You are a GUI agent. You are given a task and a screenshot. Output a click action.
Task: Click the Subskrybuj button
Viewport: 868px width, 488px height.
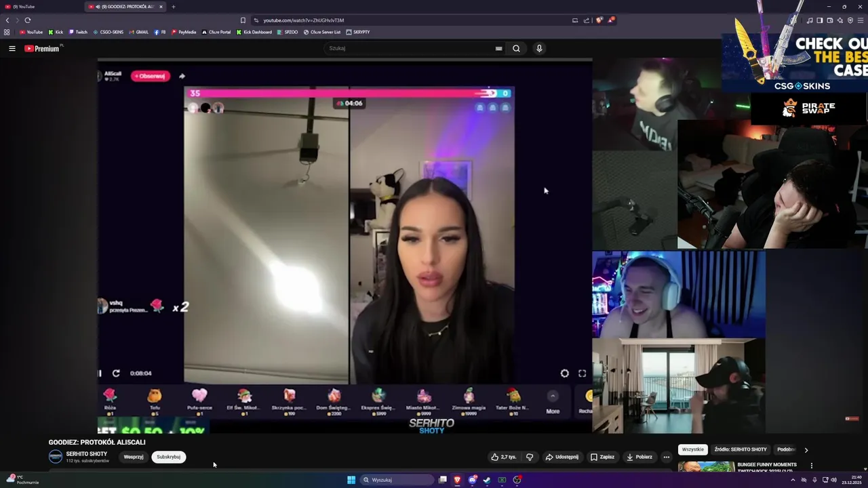169,457
